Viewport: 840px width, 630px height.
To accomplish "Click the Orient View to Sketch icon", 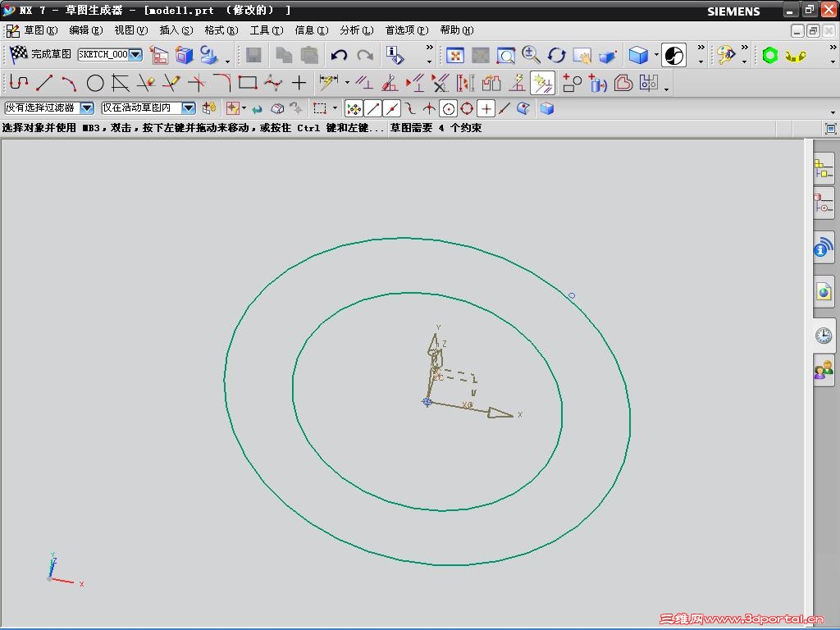I will 158,55.
